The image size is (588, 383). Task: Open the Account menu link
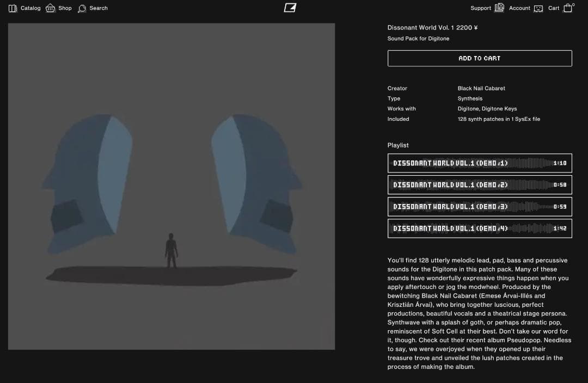pos(519,8)
